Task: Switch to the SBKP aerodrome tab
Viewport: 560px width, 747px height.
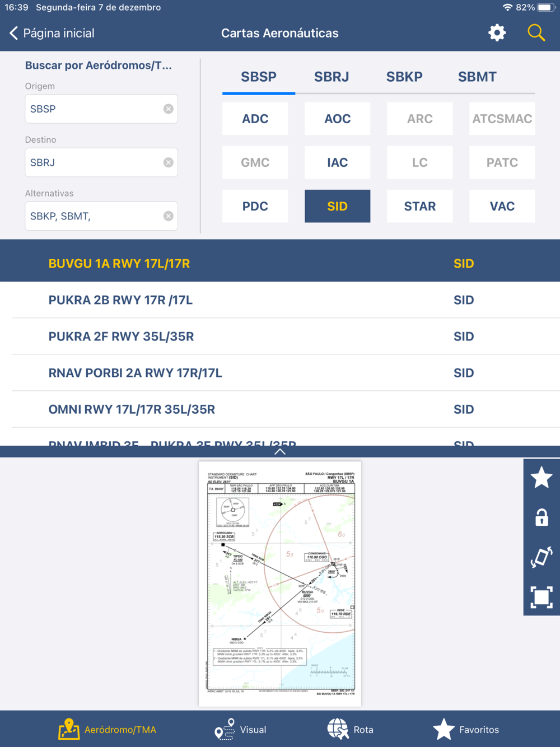Action: point(404,77)
